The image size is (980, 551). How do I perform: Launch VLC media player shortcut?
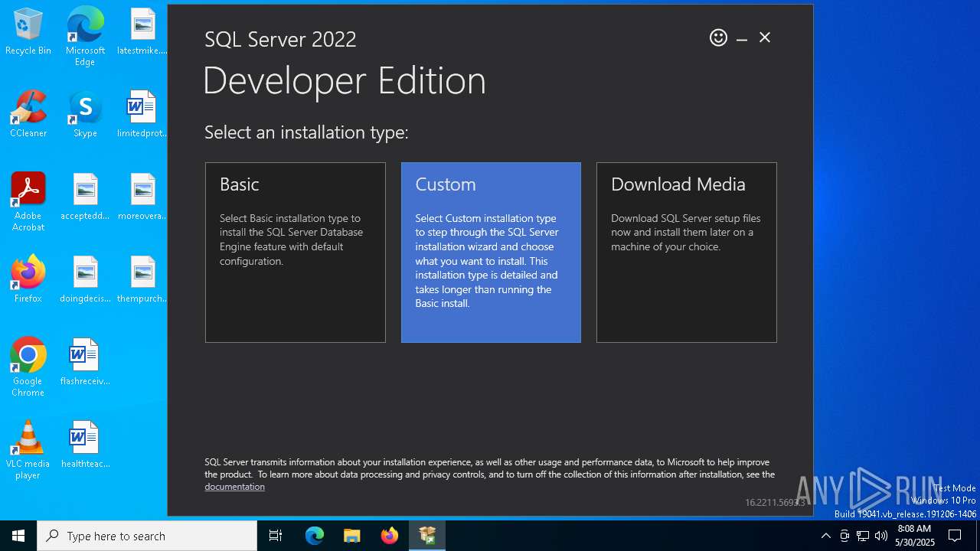28,450
